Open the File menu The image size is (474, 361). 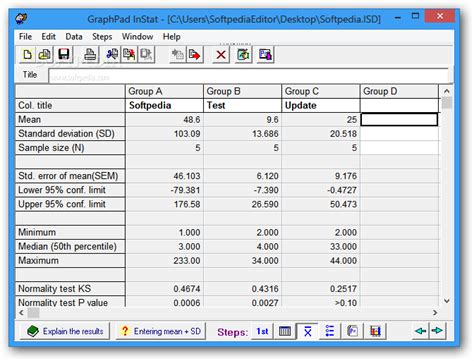[x=25, y=36]
